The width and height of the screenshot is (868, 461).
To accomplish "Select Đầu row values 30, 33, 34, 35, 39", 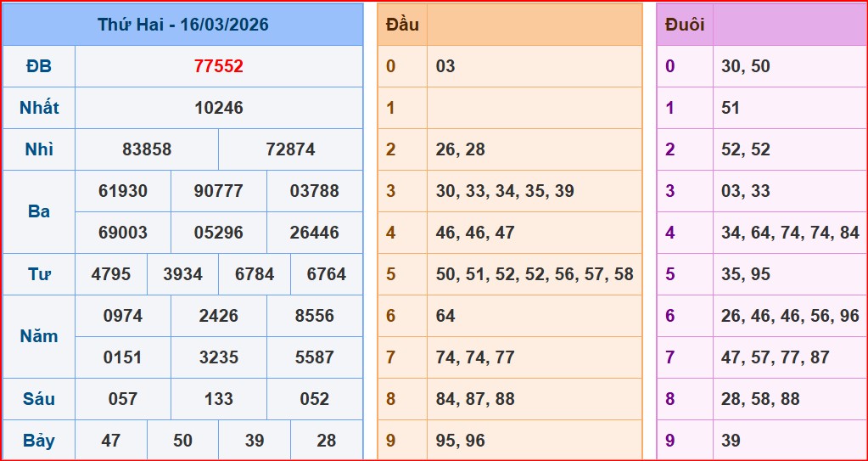I will pyautogui.click(x=505, y=191).
